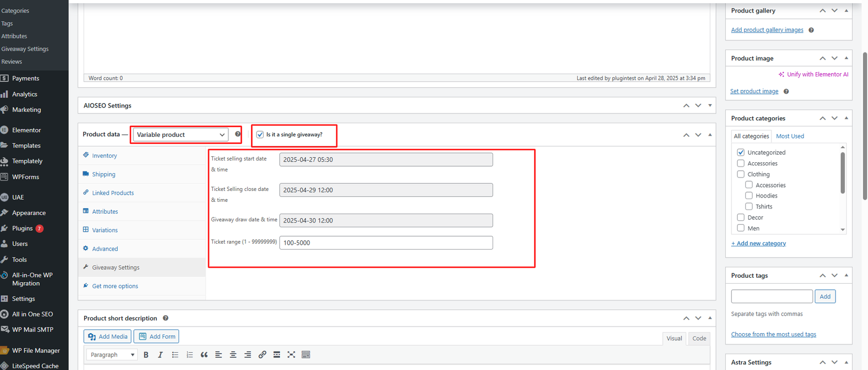
Task: Open the Variable product type dropdown
Action: coord(181,135)
